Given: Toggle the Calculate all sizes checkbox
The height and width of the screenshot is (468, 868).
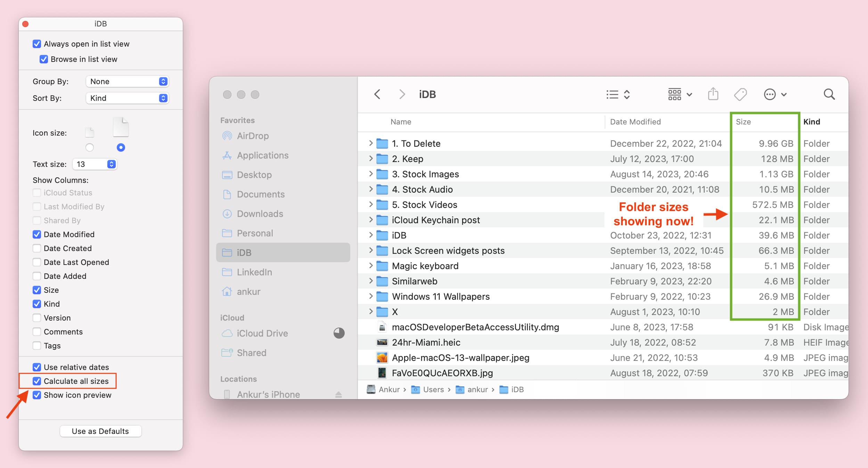Looking at the screenshot, I should pos(36,381).
